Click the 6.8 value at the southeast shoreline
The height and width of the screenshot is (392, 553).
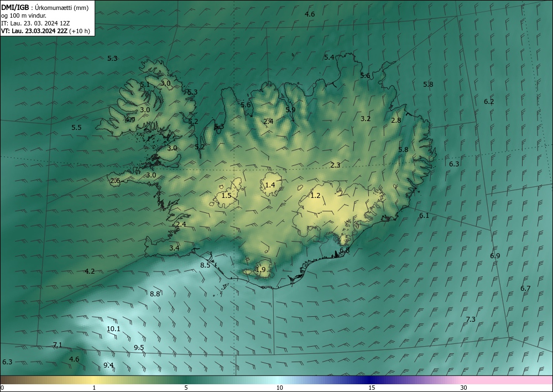tap(345, 250)
